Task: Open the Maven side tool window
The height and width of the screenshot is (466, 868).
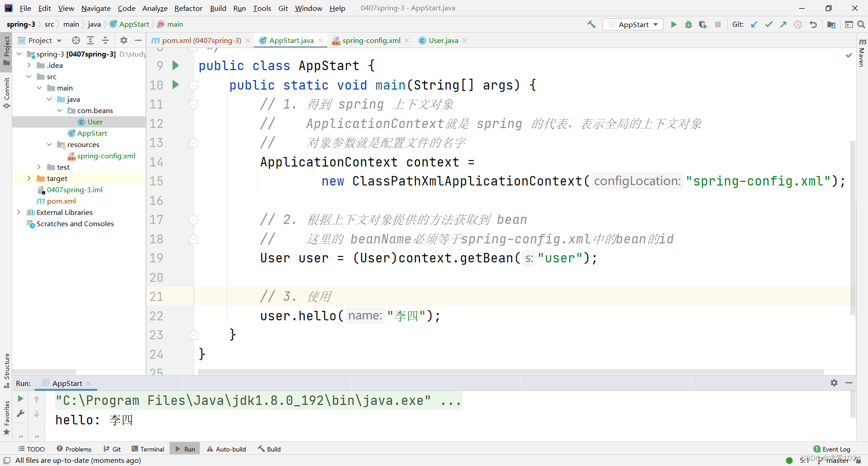Action: (862, 52)
